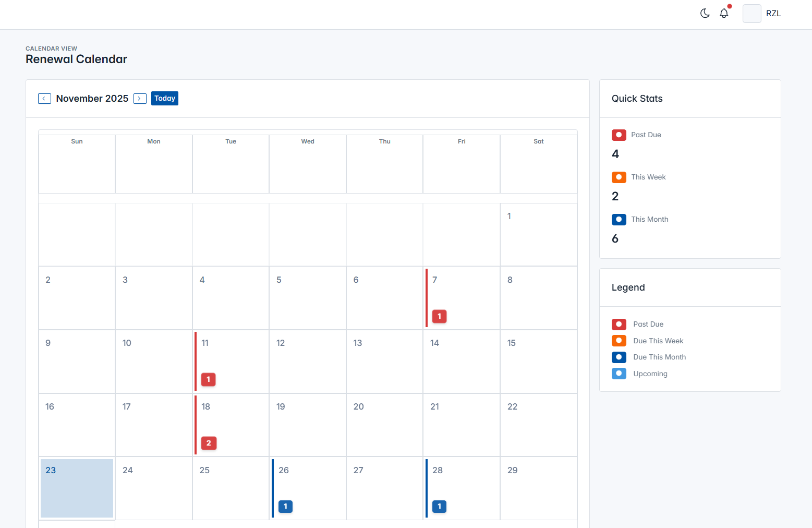Click the This Week orange stat icon
Screen dimensions: 812x528
tap(619, 177)
